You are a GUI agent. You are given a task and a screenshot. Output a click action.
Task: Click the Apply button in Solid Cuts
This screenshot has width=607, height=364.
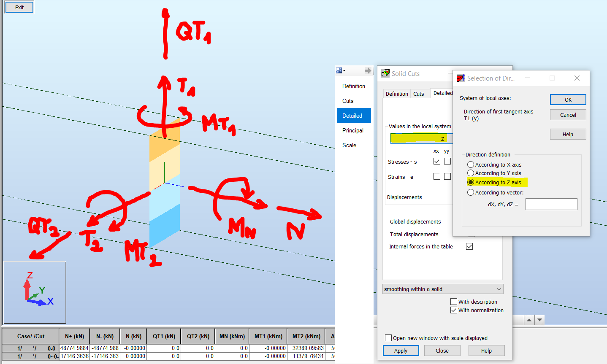pyautogui.click(x=400, y=351)
